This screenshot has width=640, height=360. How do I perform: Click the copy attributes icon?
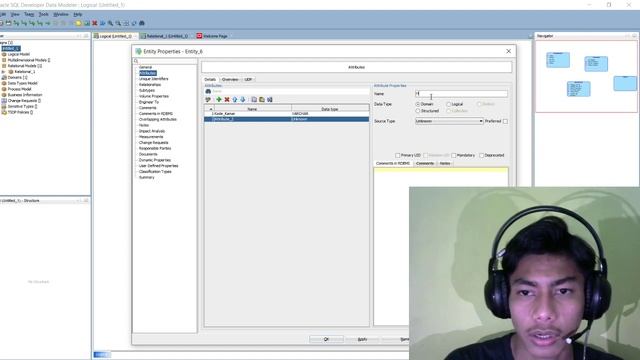tap(254, 100)
